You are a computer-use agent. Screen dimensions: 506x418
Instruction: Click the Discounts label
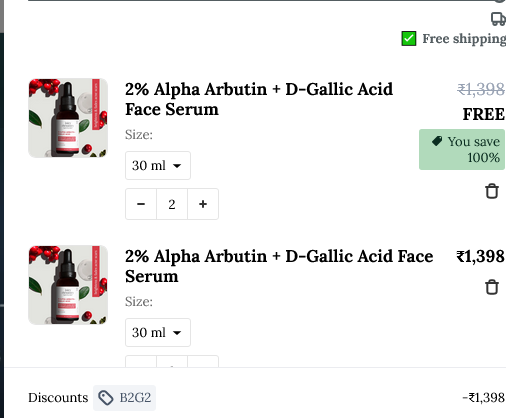58,398
